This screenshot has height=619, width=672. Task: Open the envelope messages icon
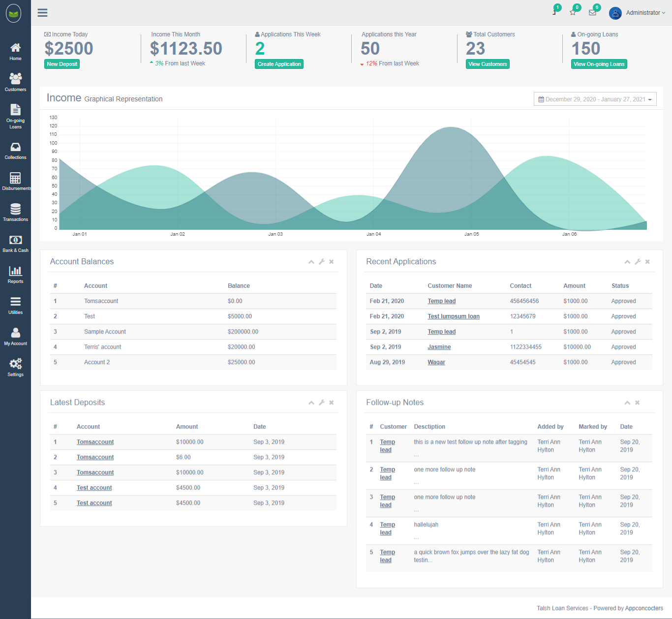pyautogui.click(x=592, y=13)
